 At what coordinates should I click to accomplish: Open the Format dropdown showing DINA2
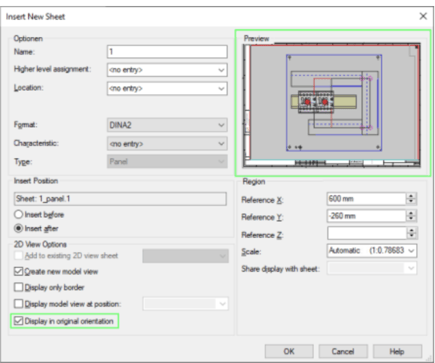(x=167, y=125)
